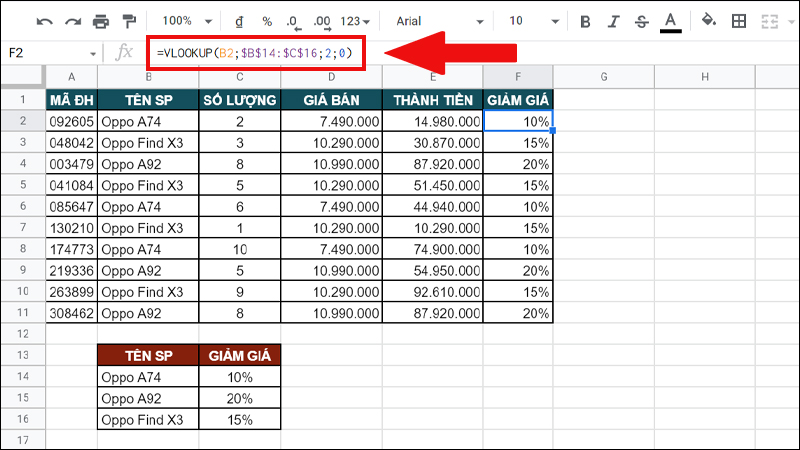Image resolution: width=800 pixels, height=450 pixels.
Task: Select row 12 header
Action: pos(23,334)
